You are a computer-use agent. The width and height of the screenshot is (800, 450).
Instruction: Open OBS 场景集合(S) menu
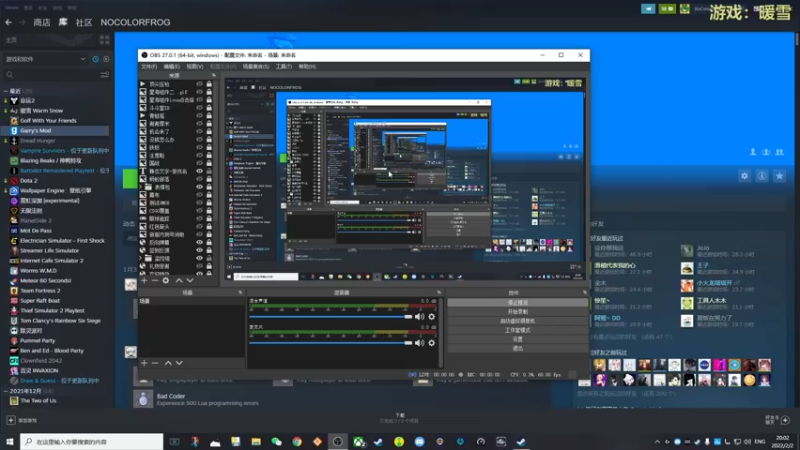click(x=256, y=67)
